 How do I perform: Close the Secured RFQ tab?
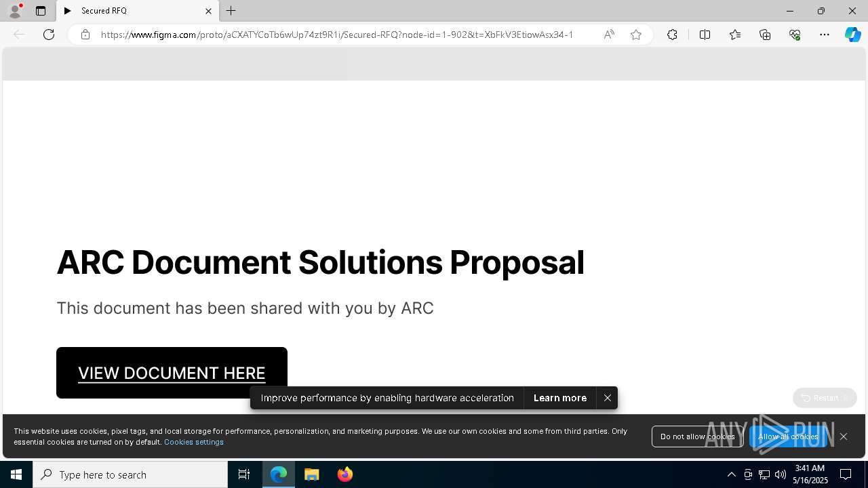(208, 11)
